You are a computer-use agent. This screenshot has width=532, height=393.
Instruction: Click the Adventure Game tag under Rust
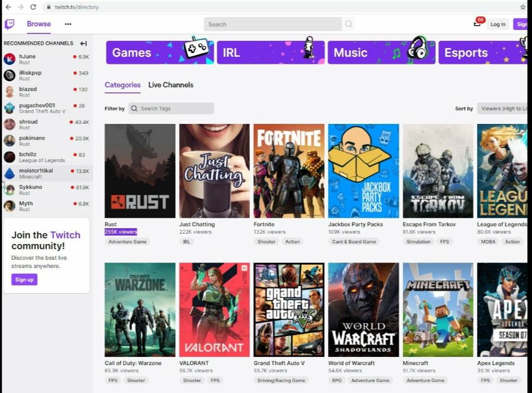tap(128, 242)
